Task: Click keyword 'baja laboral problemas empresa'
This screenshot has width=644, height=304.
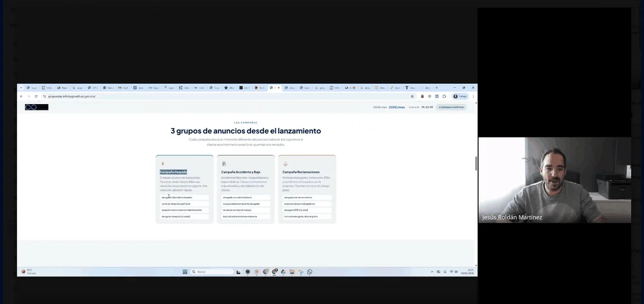Action: [x=246, y=216]
